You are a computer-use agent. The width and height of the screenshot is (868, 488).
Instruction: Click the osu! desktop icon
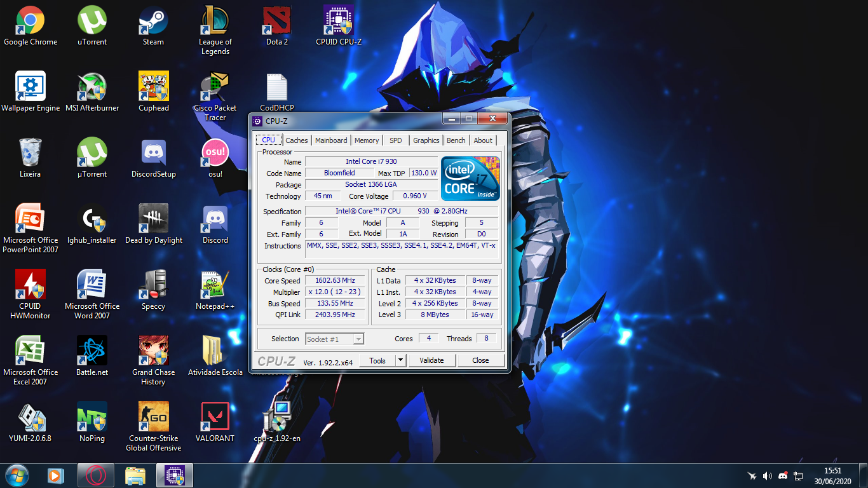coord(215,159)
